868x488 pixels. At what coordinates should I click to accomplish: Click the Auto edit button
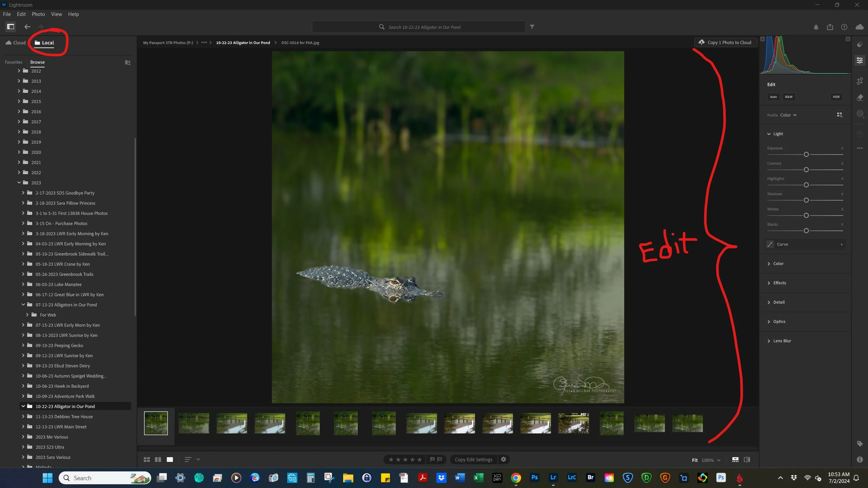point(773,97)
